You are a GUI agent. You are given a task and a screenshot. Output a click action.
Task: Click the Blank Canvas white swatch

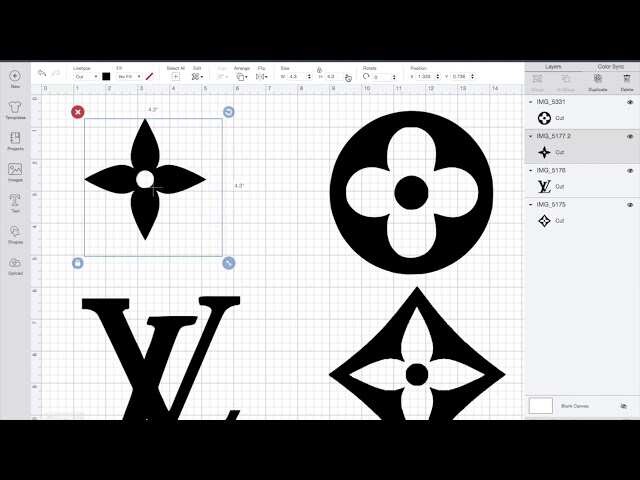pyautogui.click(x=541, y=406)
